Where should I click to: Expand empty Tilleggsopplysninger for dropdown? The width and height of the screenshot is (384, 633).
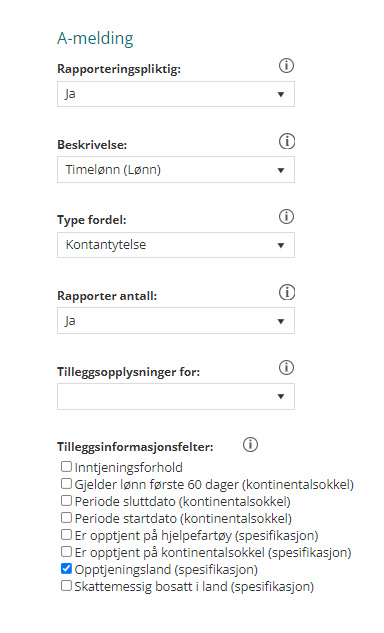pos(176,396)
